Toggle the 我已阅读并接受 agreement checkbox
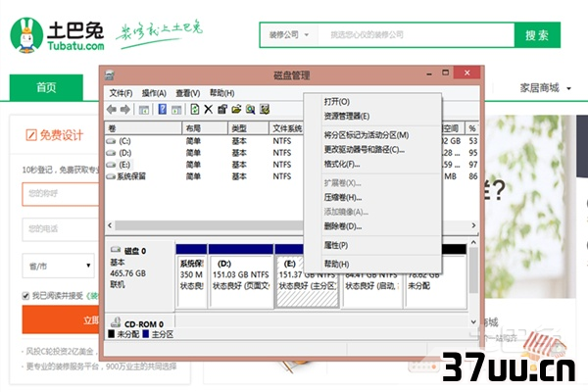588x392 pixels. tap(25, 296)
